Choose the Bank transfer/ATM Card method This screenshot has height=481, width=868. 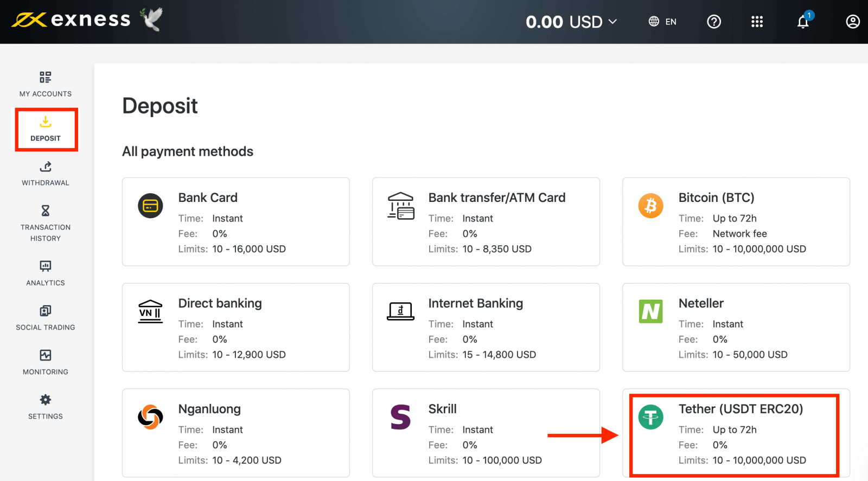486,221
